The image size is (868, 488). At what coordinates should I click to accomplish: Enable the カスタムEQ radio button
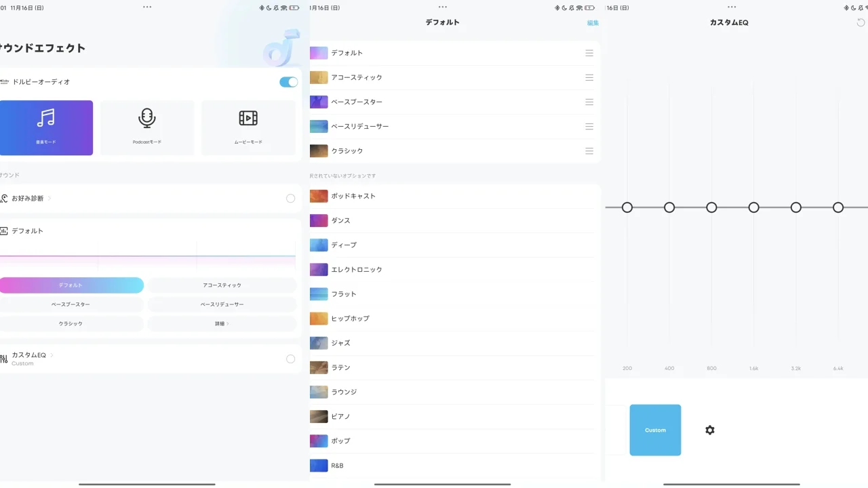290,359
